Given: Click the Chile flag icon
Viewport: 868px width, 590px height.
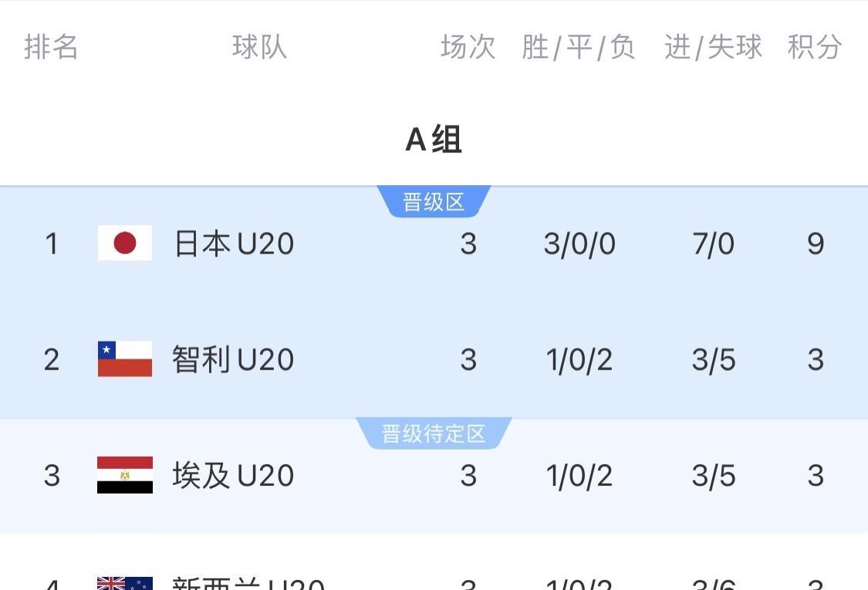Looking at the screenshot, I should 125,359.
